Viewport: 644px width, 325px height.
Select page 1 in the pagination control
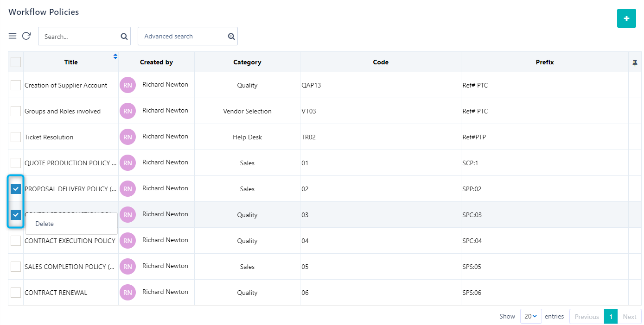pos(611,316)
